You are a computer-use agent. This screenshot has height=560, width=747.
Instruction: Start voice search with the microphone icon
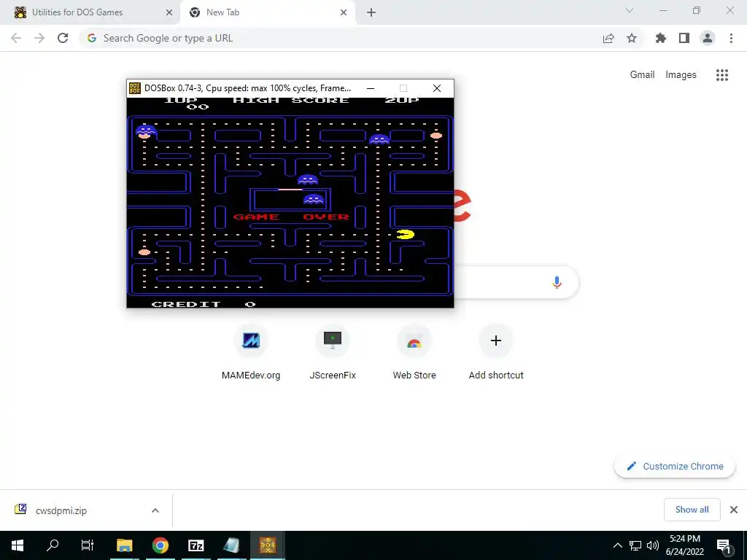click(557, 282)
